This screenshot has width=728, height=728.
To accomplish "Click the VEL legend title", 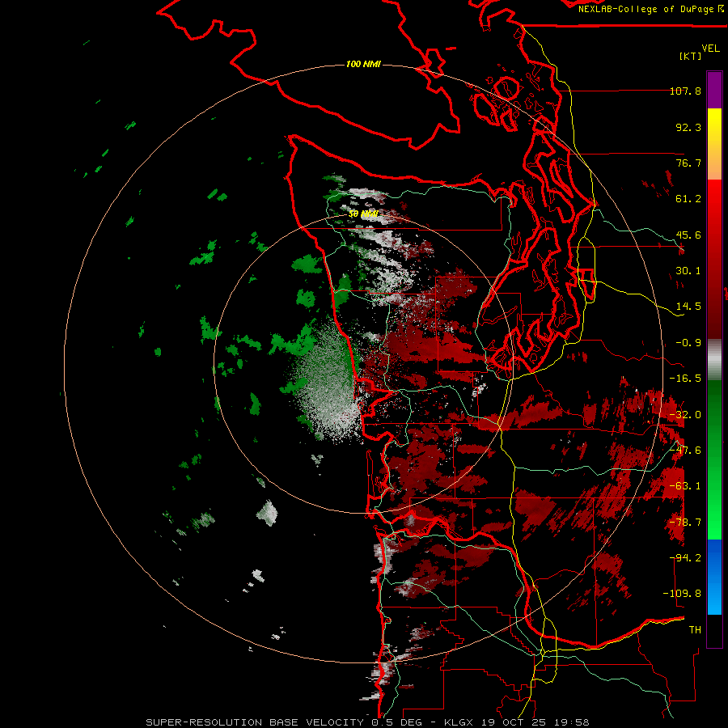I will point(710,49).
